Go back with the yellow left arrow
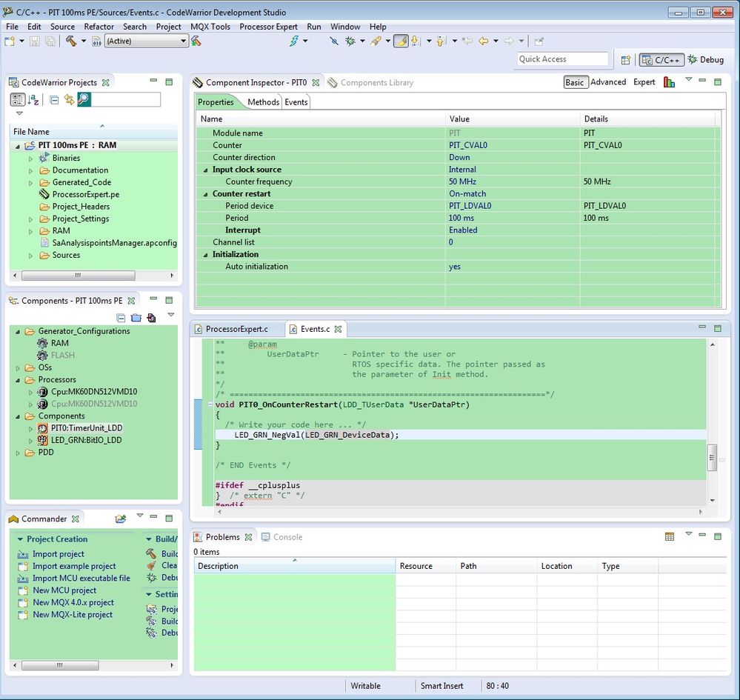 (x=483, y=41)
